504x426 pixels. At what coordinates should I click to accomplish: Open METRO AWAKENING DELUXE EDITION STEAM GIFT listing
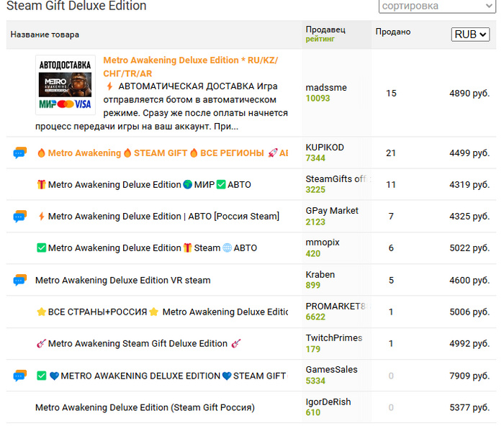pyautogui.click(x=163, y=376)
